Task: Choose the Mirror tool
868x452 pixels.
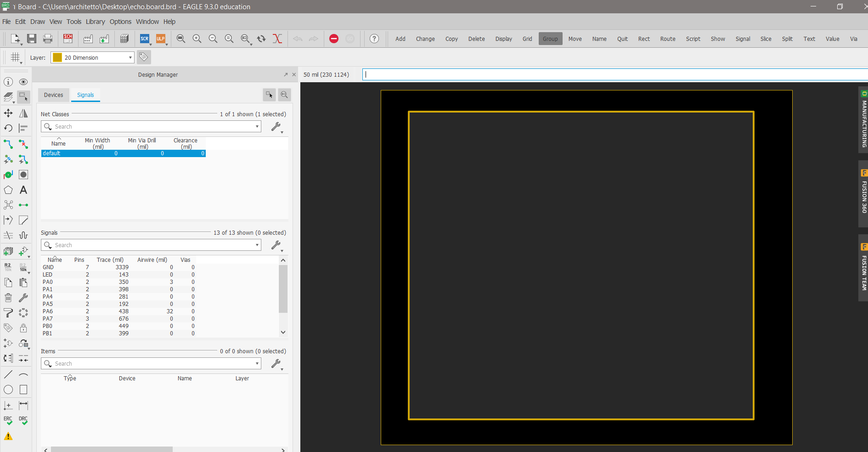Action: click(23, 113)
